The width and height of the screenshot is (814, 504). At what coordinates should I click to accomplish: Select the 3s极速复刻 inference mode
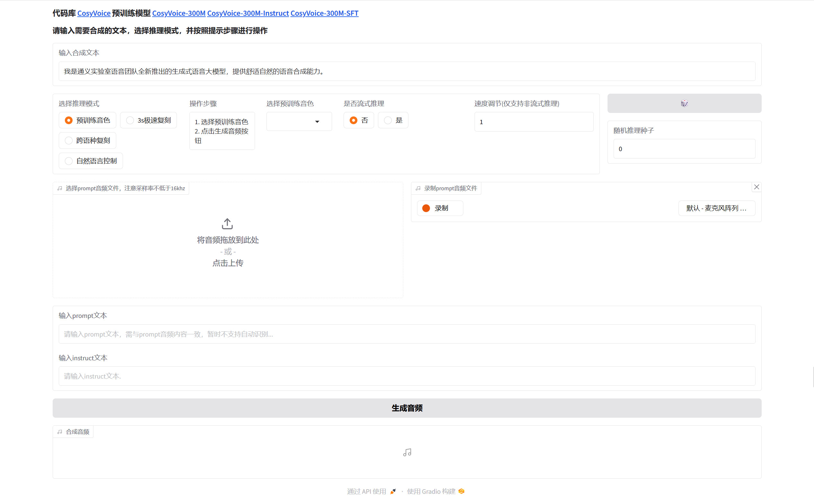(130, 120)
